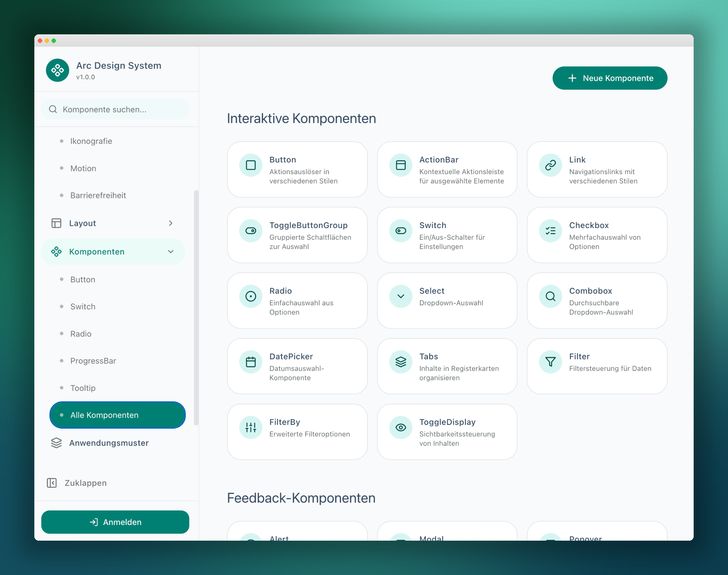The image size is (728, 575).
Task: Click the DatePicker card calendar icon
Action: pyautogui.click(x=251, y=362)
